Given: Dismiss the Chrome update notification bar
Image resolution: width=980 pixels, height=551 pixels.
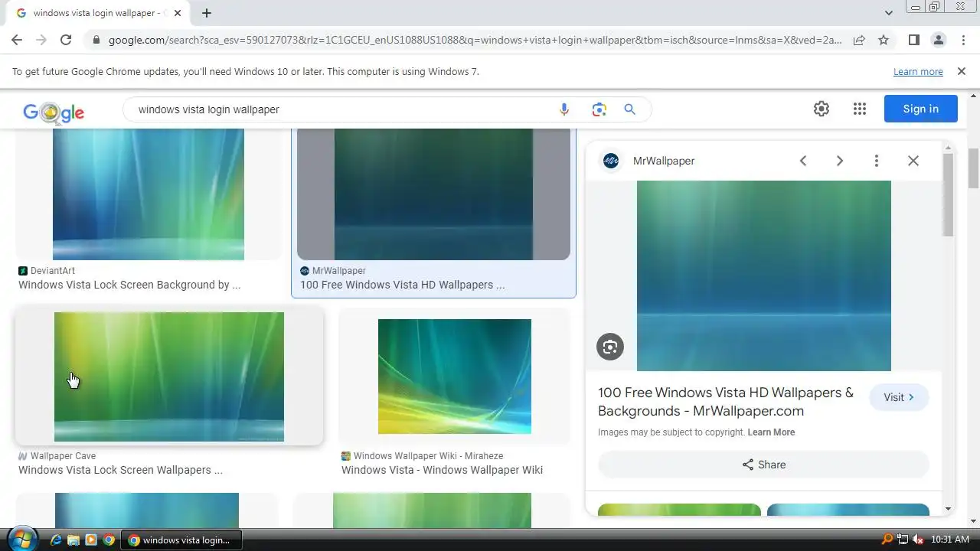Looking at the screenshot, I should click(x=961, y=71).
